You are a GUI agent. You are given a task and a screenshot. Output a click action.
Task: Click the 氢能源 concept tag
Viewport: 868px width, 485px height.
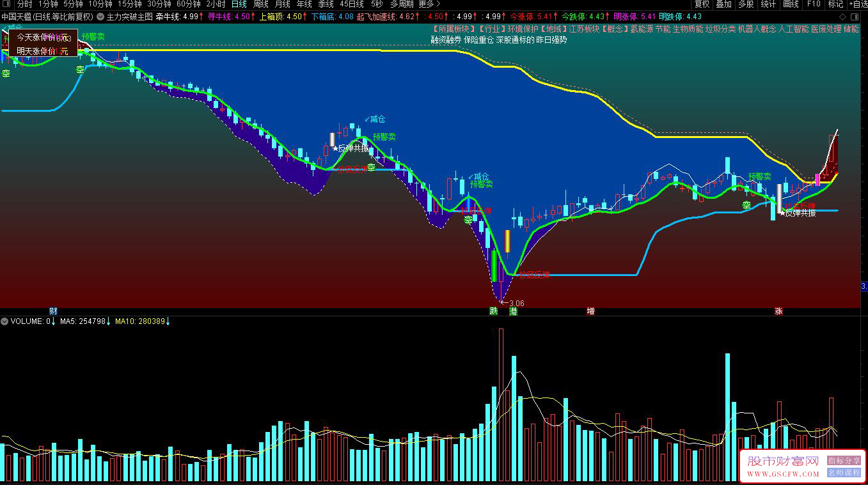(642, 29)
